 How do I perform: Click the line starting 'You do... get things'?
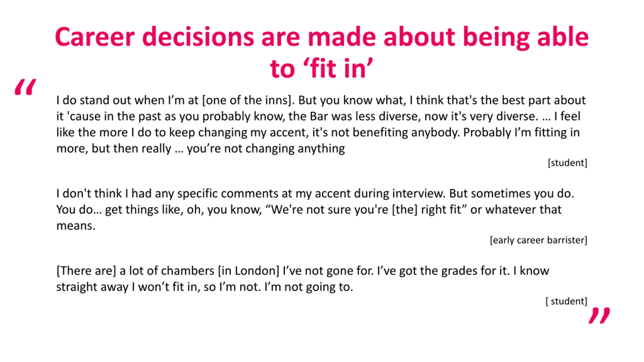click(309, 210)
